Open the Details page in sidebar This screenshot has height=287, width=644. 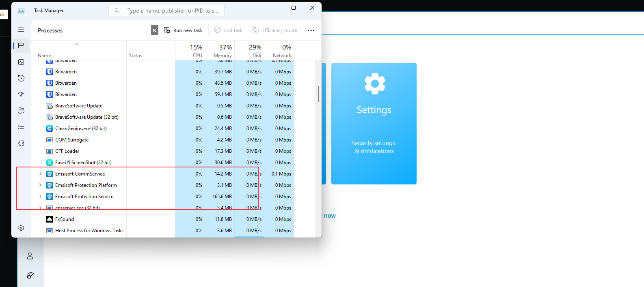21,127
